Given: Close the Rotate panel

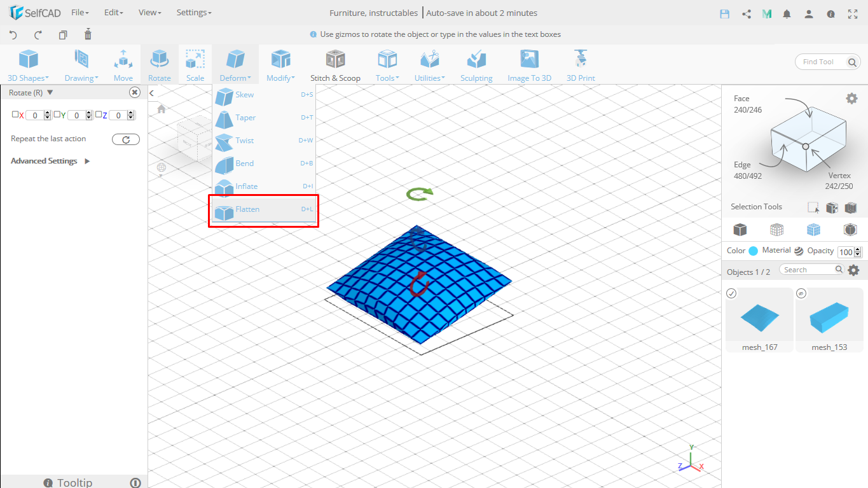Looking at the screenshot, I should (135, 93).
